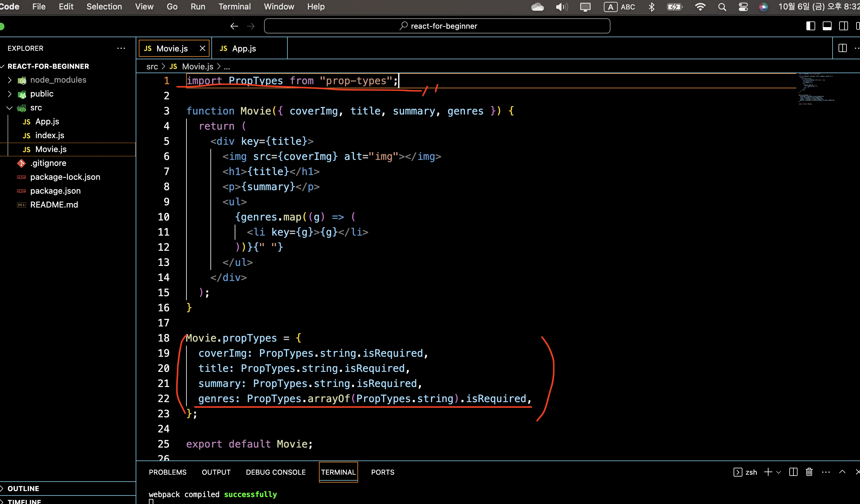Click the split terminal icon

(x=793, y=472)
